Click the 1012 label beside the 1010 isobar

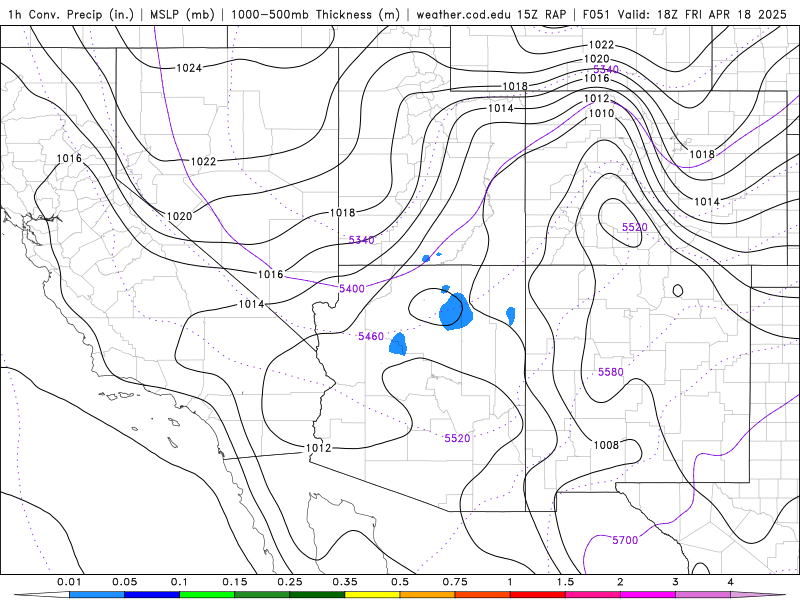pyautogui.click(x=596, y=98)
